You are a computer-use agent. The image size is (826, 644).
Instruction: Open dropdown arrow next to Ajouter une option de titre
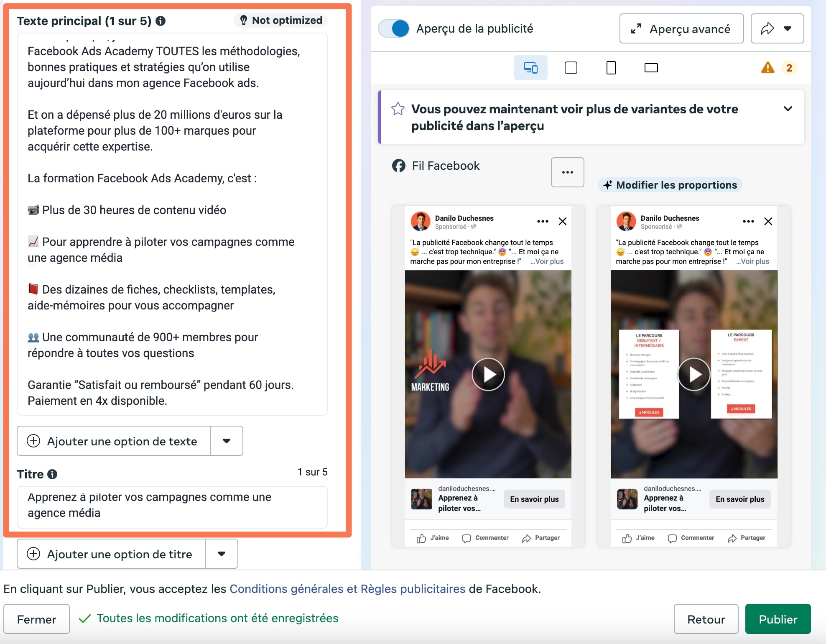[222, 554]
